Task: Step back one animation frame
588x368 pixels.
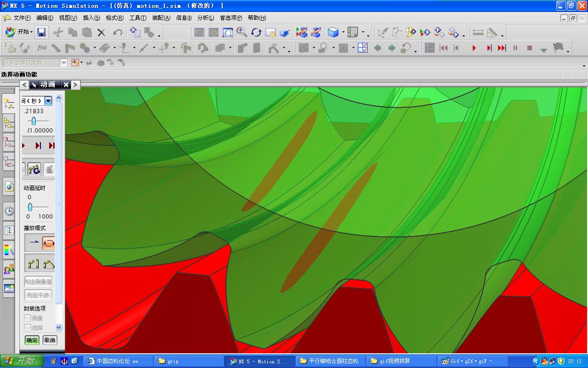Action: point(456,47)
